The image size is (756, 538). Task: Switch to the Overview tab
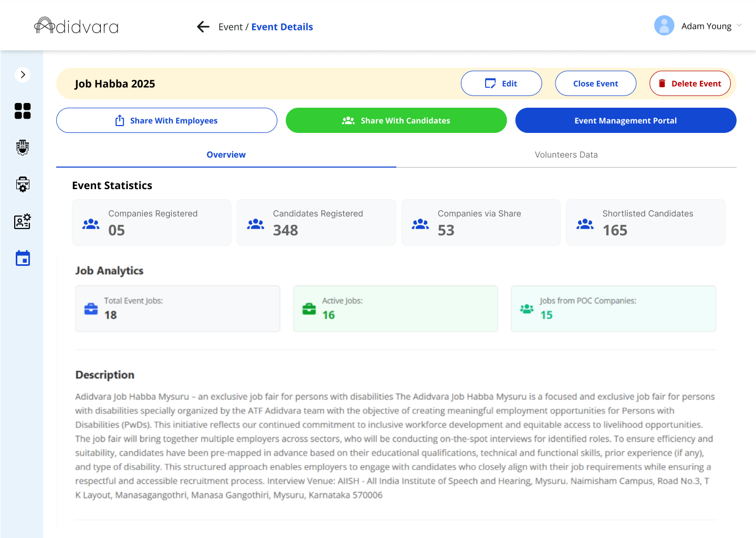pos(226,155)
